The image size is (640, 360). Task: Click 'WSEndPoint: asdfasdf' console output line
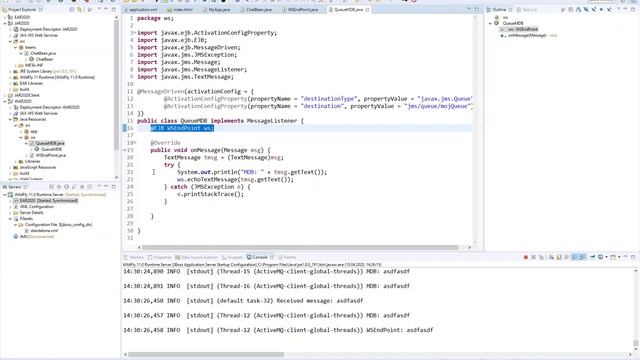(278, 330)
